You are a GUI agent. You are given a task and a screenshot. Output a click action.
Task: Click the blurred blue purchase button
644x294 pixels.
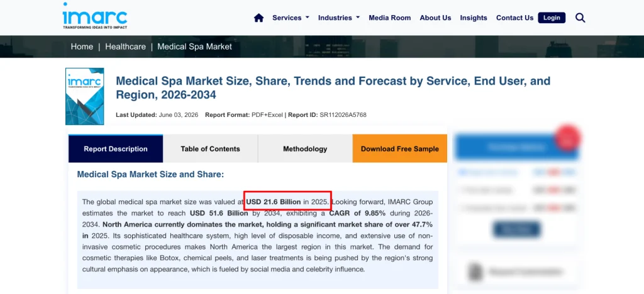point(516,147)
